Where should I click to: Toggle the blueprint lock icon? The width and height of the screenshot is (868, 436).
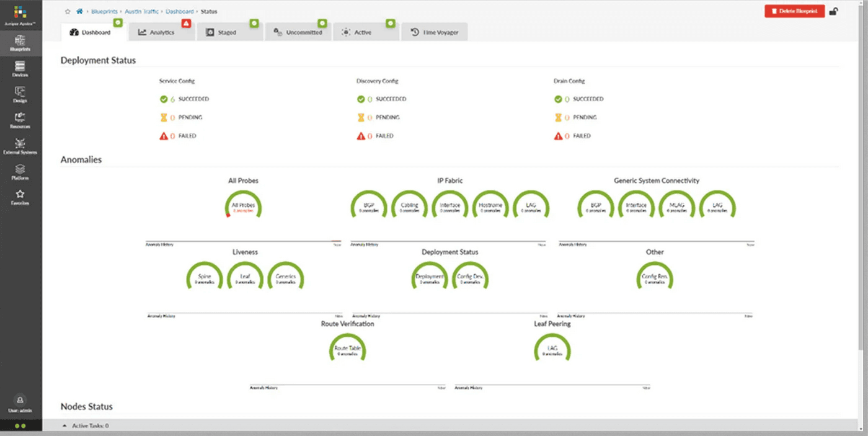pyautogui.click(x=834, y=11)
